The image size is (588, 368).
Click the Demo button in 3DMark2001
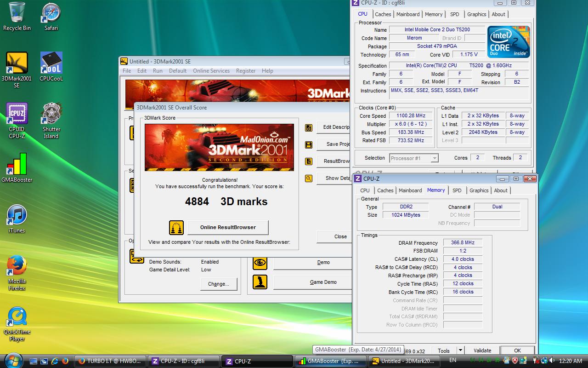312,262
